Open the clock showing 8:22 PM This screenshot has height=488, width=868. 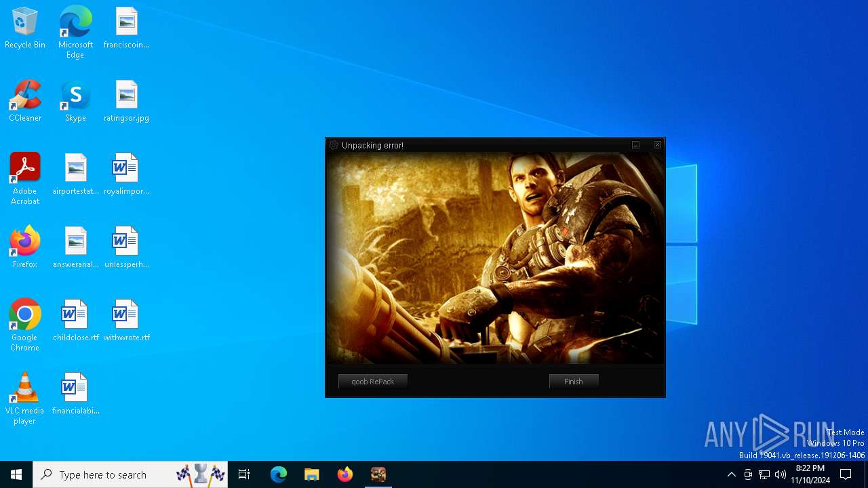(810, 474)
